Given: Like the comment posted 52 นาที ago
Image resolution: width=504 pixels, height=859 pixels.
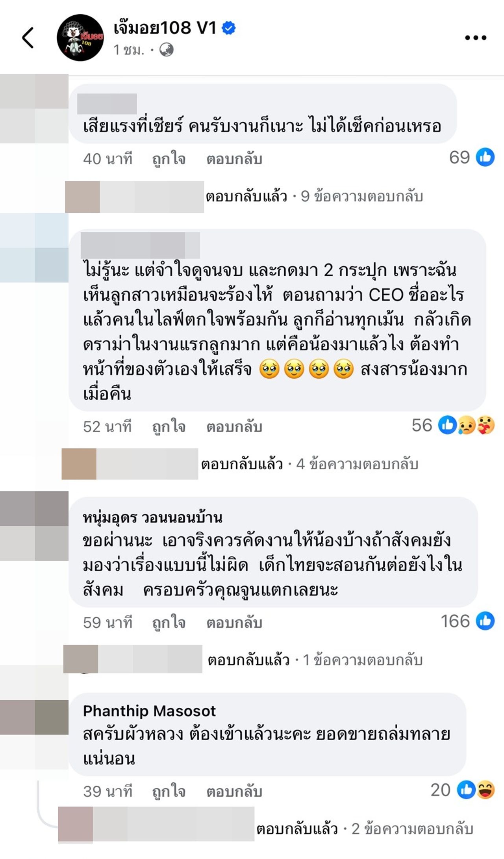Looking at the screenshot, I should pos(169,427).
